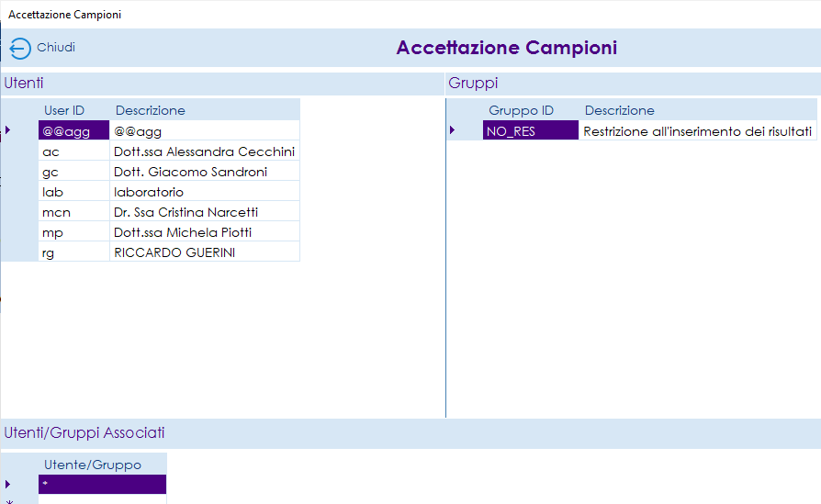This screenshot has width=821, height=504.
Task: Select Dott.ssa Michela Piotti
Action: (205, 232)
